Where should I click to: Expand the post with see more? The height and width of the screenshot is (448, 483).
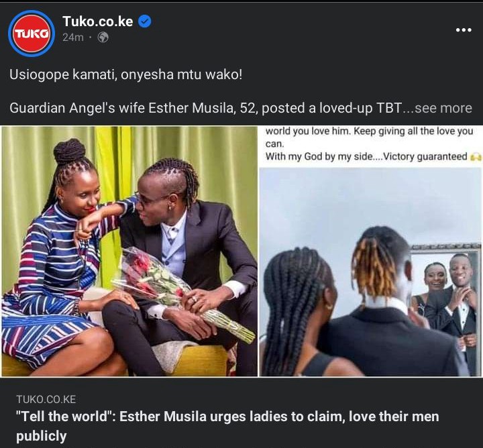click(x=443, y=108)
